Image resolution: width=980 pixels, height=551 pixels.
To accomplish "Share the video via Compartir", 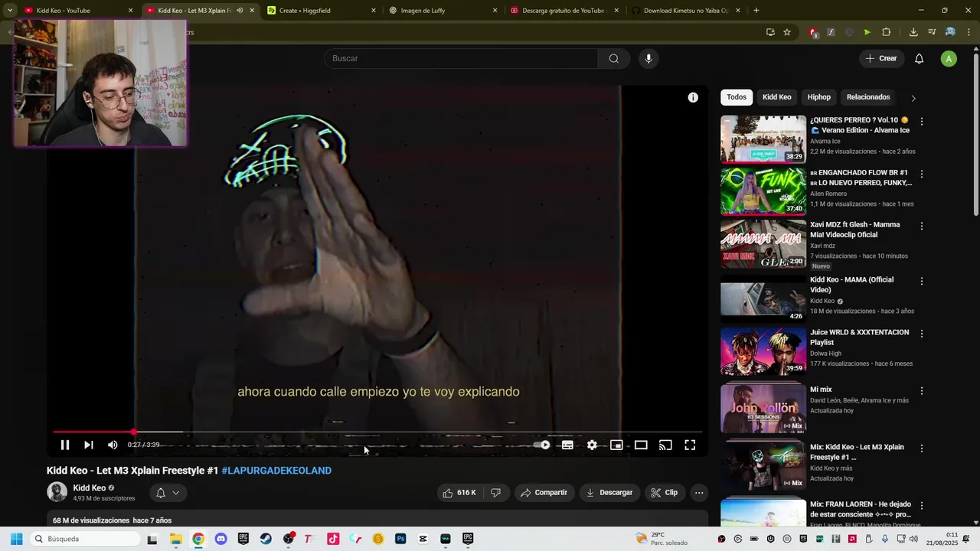I will point(544,493).
